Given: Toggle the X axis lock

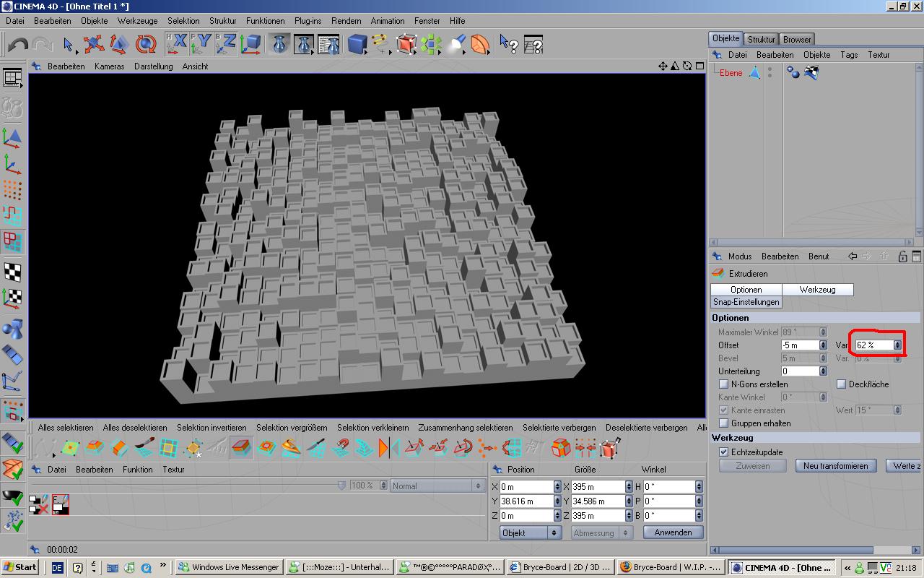Looking at the screenshot, I should coord(176,44).
